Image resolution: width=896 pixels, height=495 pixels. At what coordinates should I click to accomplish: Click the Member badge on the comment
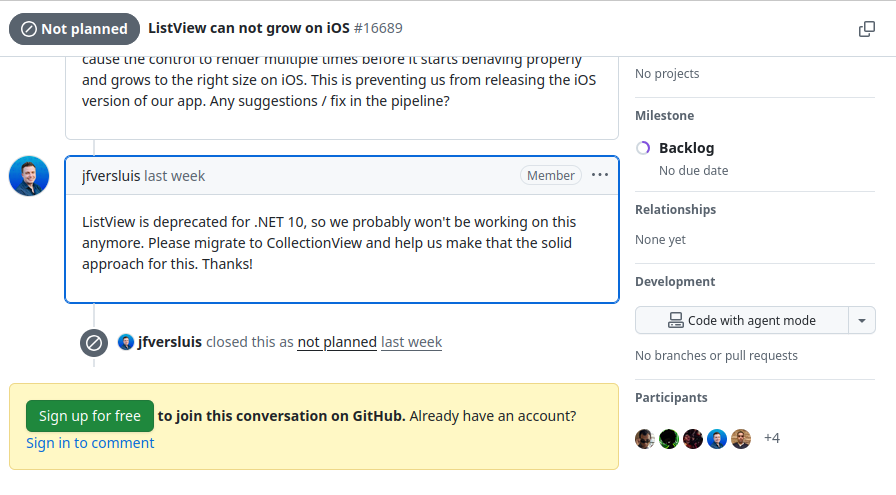(551, 175)
